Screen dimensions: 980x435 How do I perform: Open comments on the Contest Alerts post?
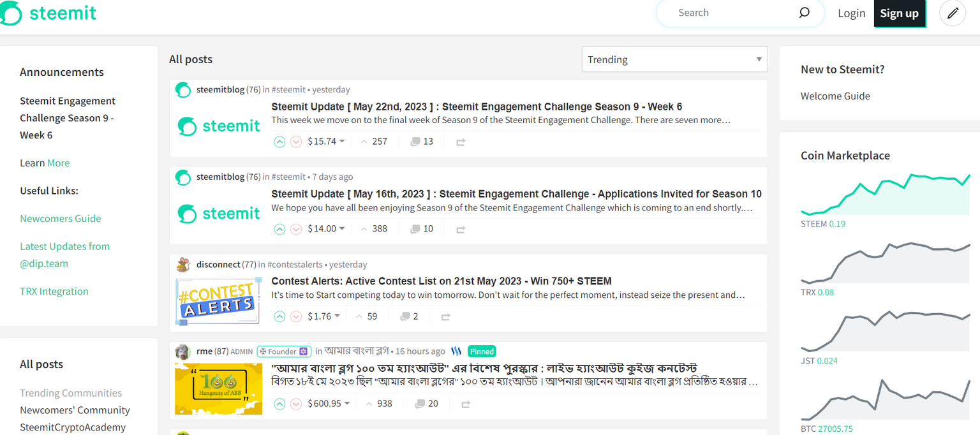coord(409,316)
